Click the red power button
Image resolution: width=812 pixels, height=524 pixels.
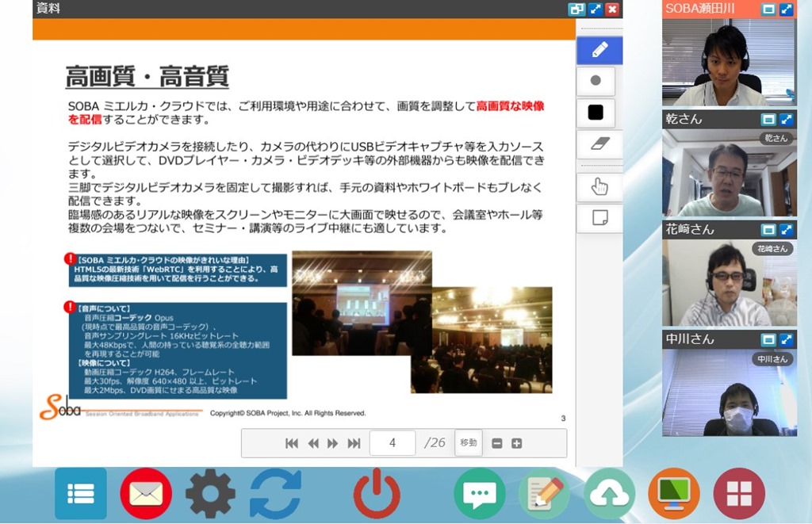[377, 493]
